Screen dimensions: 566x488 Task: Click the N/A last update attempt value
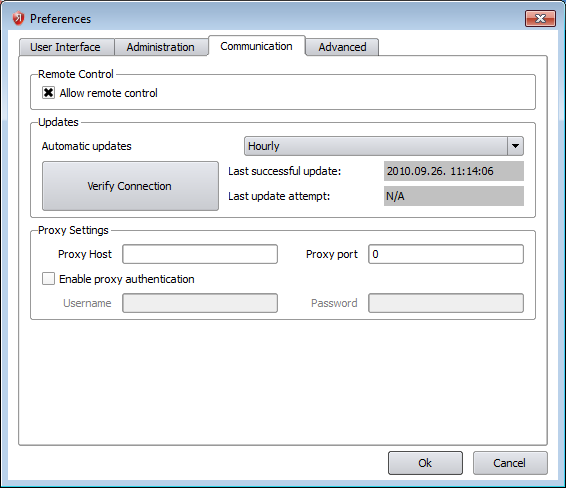click(x=454, y=196)
